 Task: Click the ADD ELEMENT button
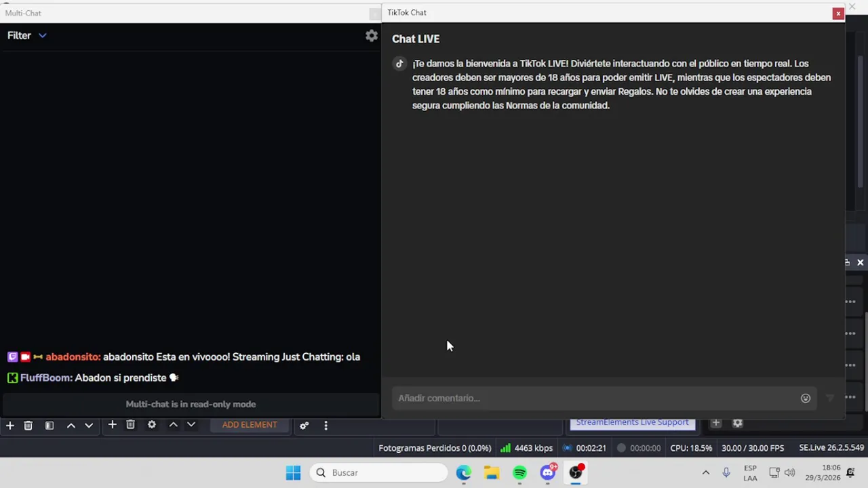tap(250, 425)
